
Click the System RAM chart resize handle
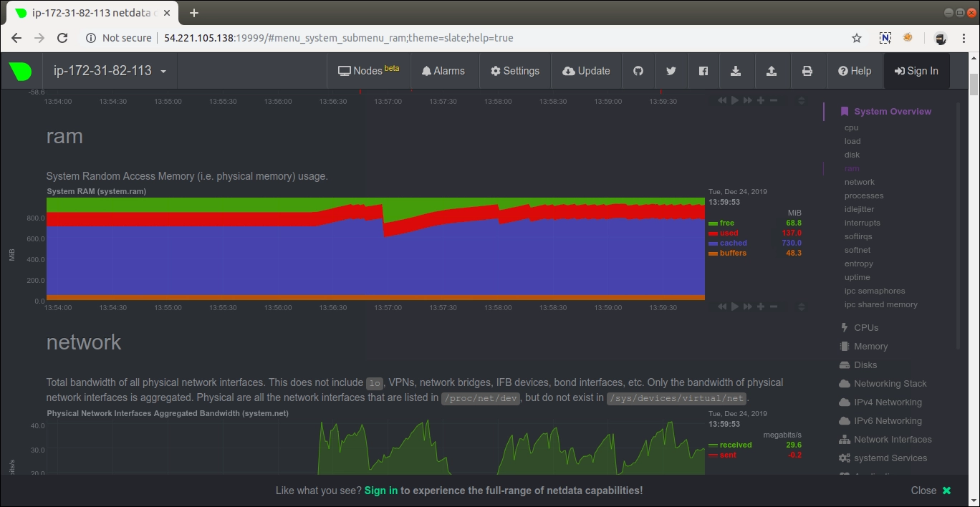[802, 306]
